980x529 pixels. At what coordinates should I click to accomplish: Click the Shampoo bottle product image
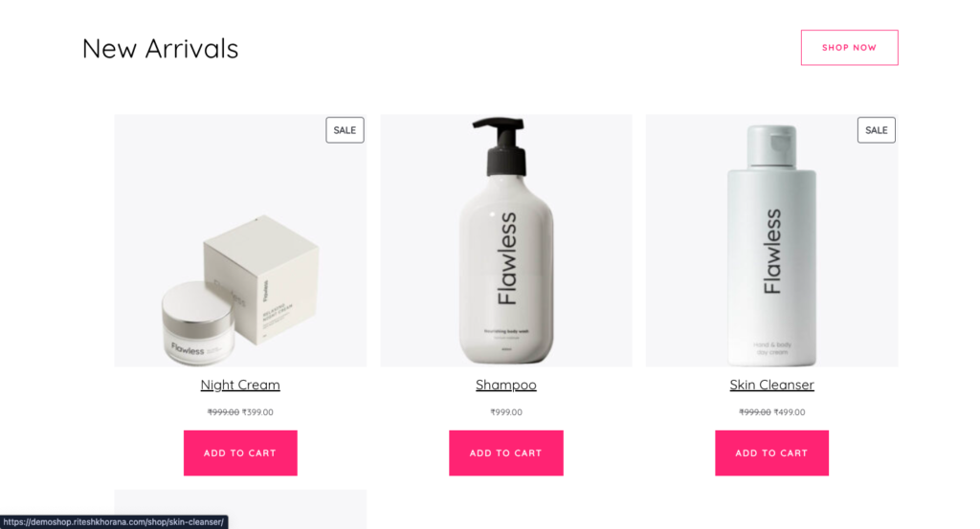[x=505, y=240]
